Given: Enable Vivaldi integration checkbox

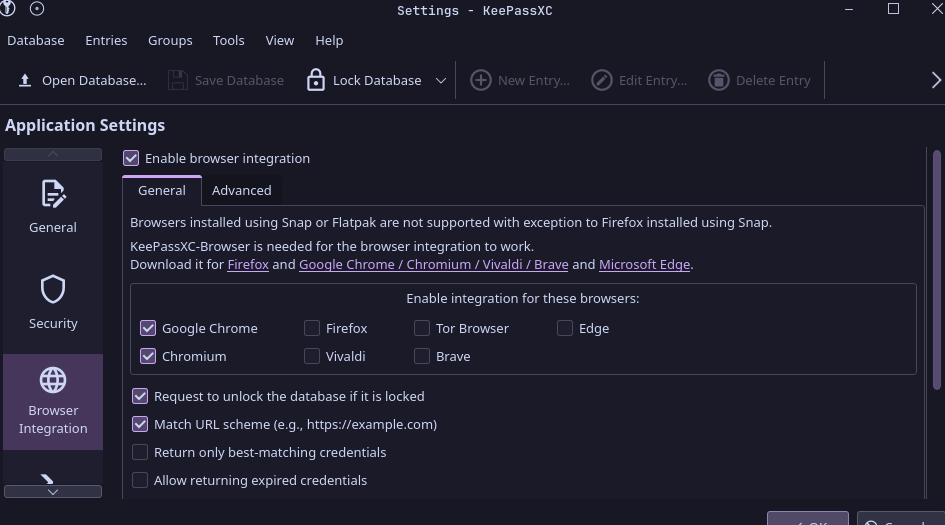Looking at the screenshot, I should pyautogui.click(x=312, y=356).
